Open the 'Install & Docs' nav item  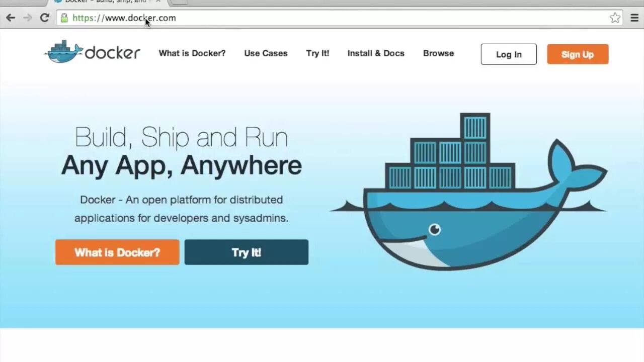pyautogui.click(x=376, y=53)
